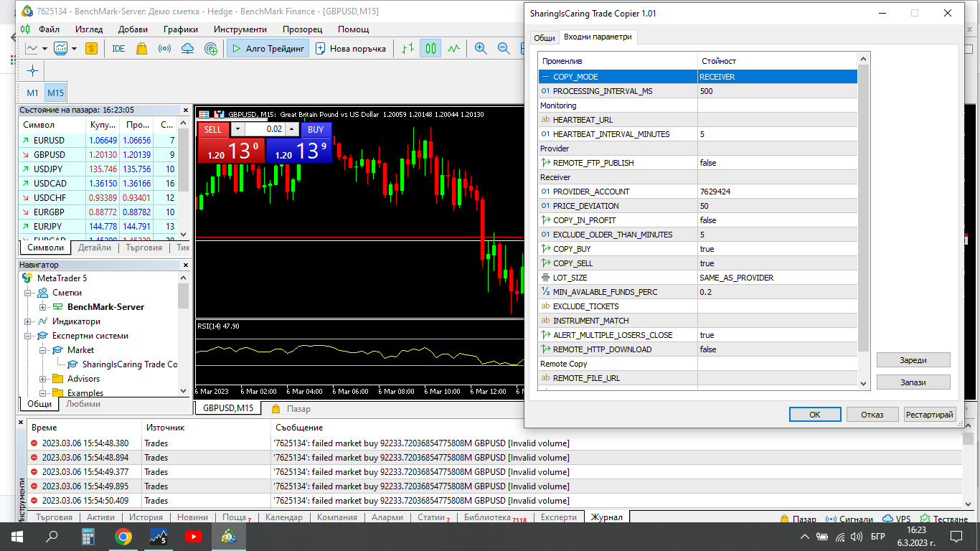Close the Market Watch panel
This screenshot has width=980, height=551.
[x=185, y=110]
